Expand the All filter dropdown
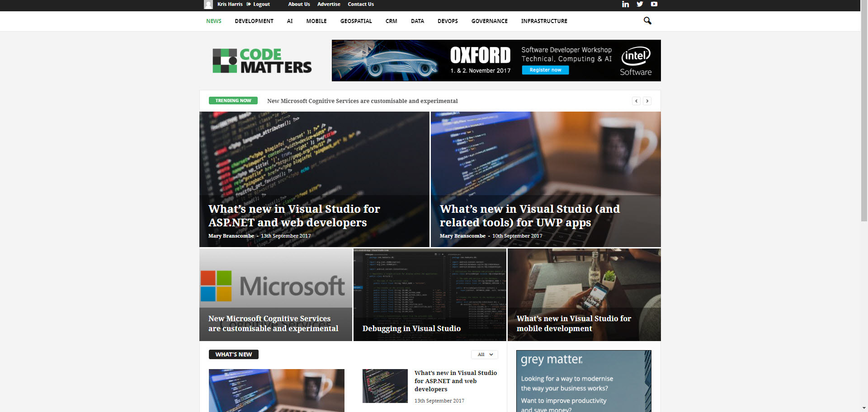Image resolution: width=868 pixels, height=412 pixels. tap(485, 355)
